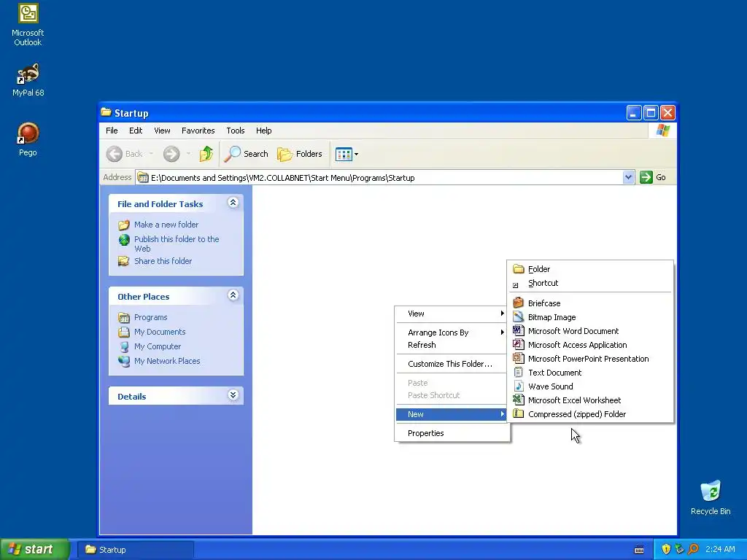This screenshot has height=560, width=747.
Task: Click the Back navigation button
Action: (124, 154)
